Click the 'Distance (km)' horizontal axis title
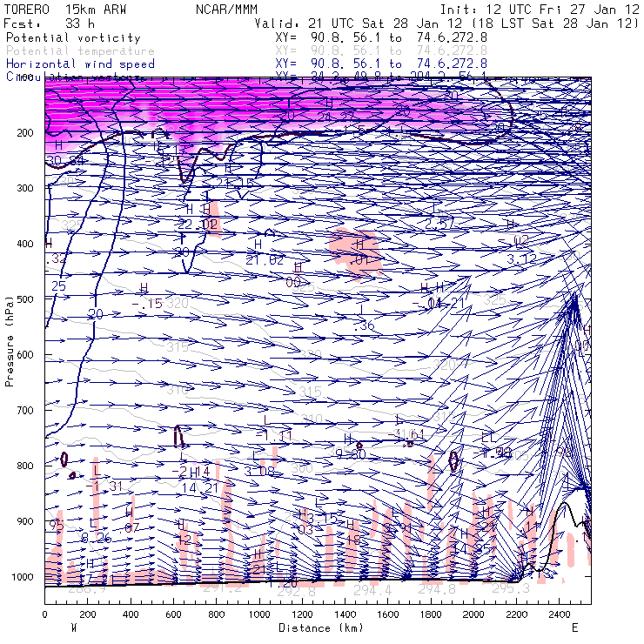Screen dimensions: 644x644 pyautogui.click(x=321, y=628)
